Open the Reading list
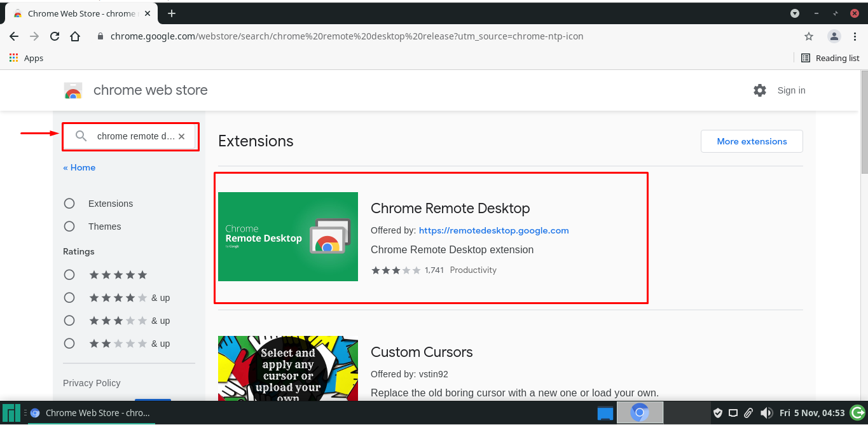The width and height of the screenshot is (868, 425). point(830,58)
